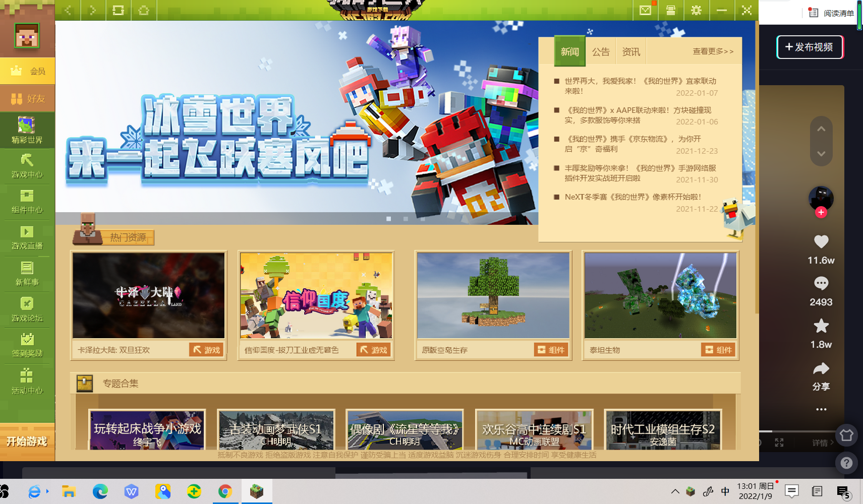The image size is (863, 504).
Task: Open 游戏直播 live streams
Action: click(27, 238)
